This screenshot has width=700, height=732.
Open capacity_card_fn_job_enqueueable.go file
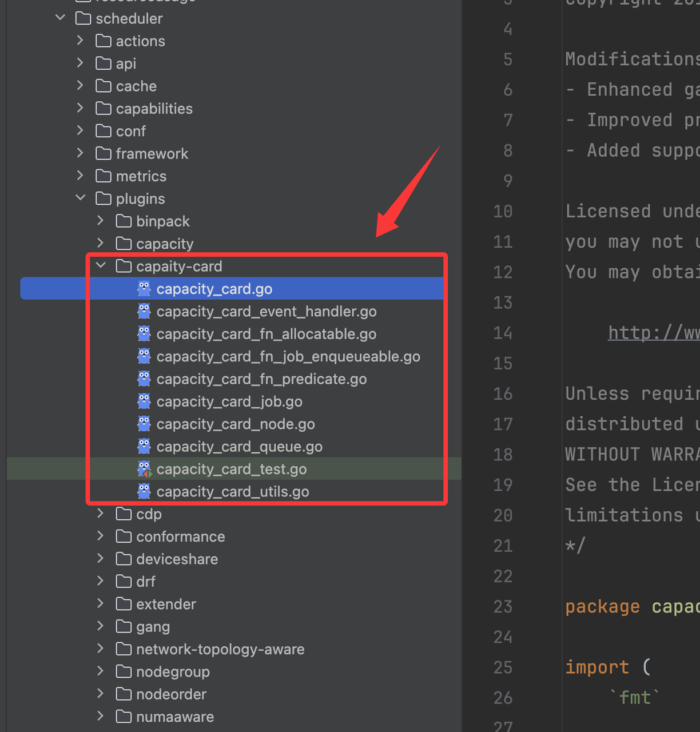pyautogui.click(x=288, y=356)
